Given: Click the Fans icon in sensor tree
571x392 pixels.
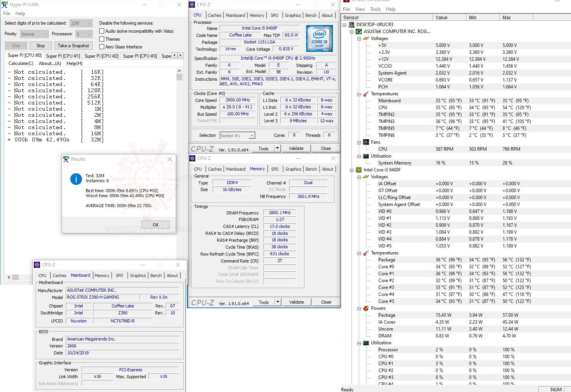Looking at the screenshot, I should tap(366, 142).
